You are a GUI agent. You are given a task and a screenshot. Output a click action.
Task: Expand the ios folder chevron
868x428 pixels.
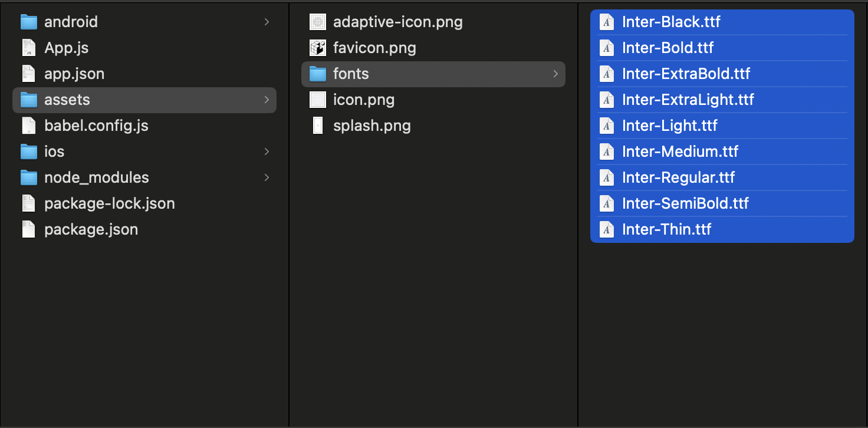[267, 152]
